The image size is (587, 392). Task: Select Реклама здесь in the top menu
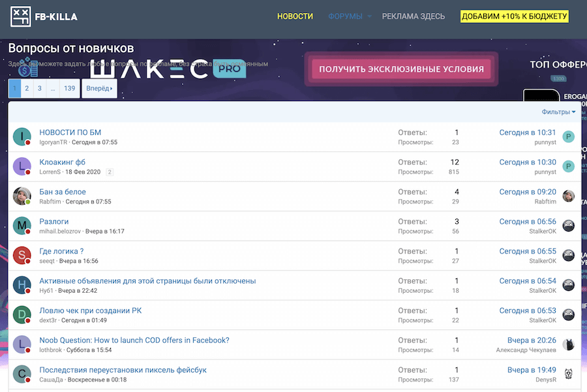pos(414,16)
